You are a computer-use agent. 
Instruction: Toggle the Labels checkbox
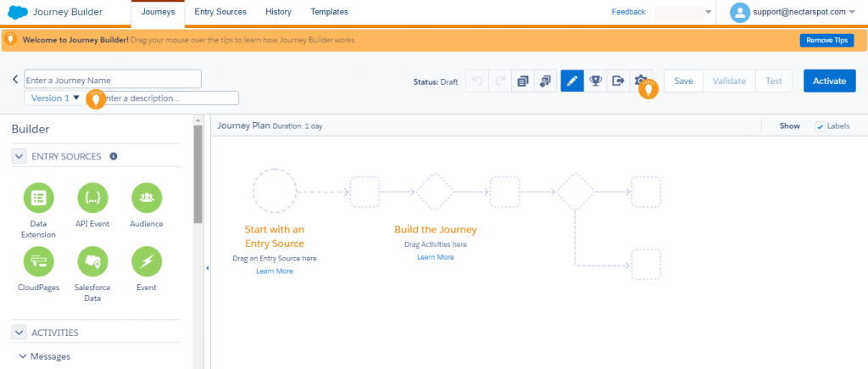point(820,126)
